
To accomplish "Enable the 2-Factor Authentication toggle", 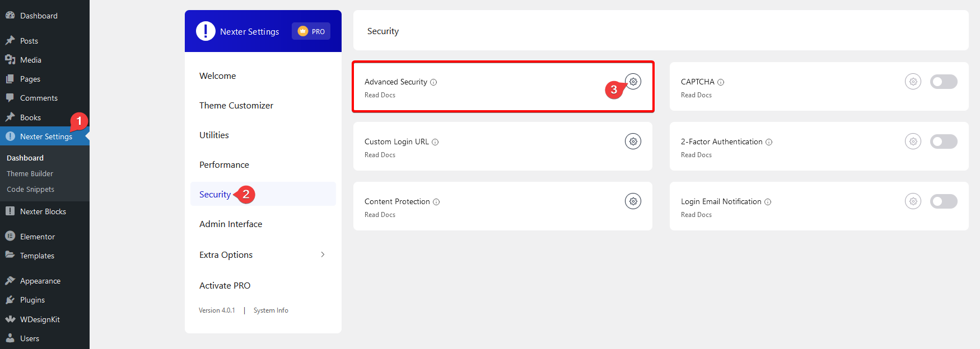I will point(944,142).
